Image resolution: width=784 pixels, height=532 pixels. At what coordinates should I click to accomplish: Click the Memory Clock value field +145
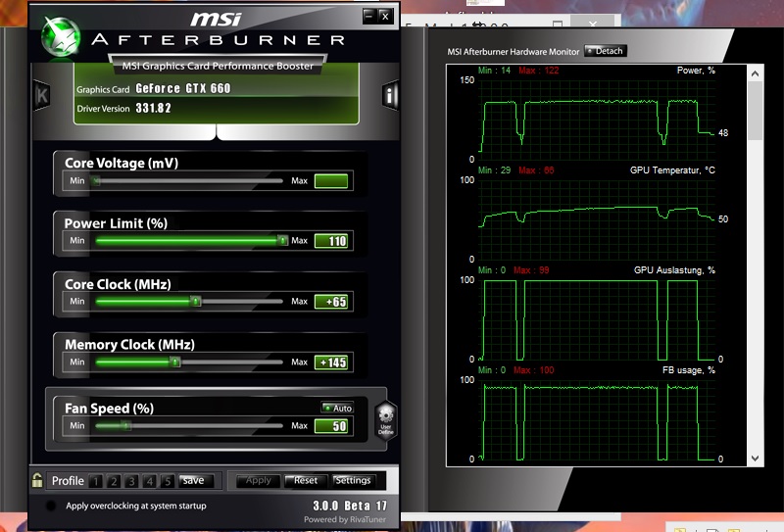[x=331, y=362]
